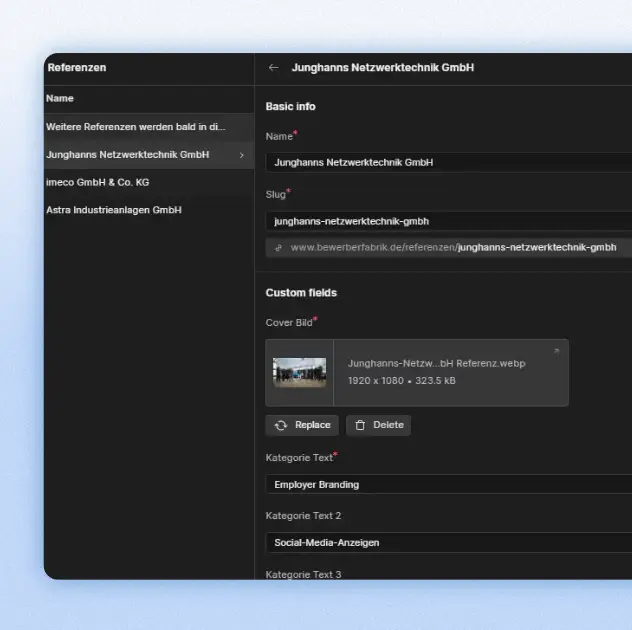This screenshot has width=632, height=630.
Task: Click the Referenzen panel title
Action: point(77,67)
